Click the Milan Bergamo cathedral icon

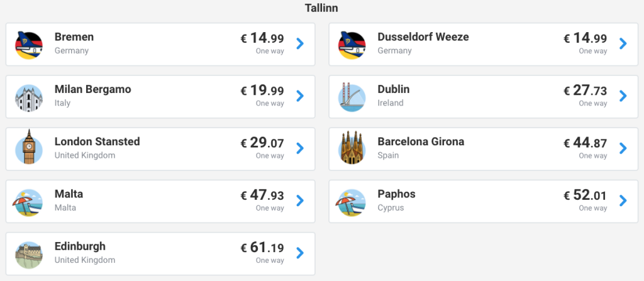[28, 96]
